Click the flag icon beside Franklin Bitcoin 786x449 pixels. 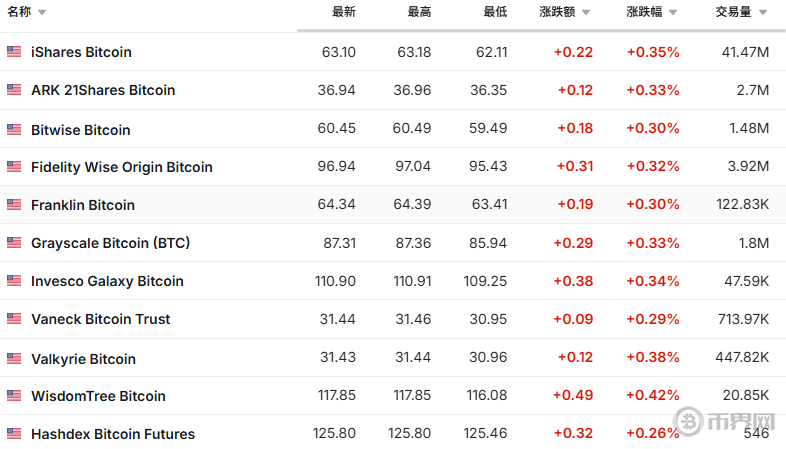pyautogui.click(x=14, y=205)
